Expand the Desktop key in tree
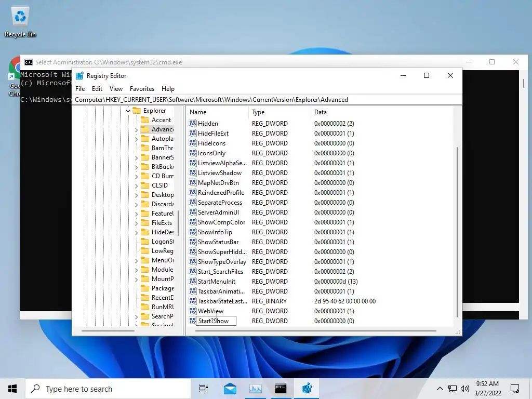This screenshot has height=399, width=532. tap(137, 195)
